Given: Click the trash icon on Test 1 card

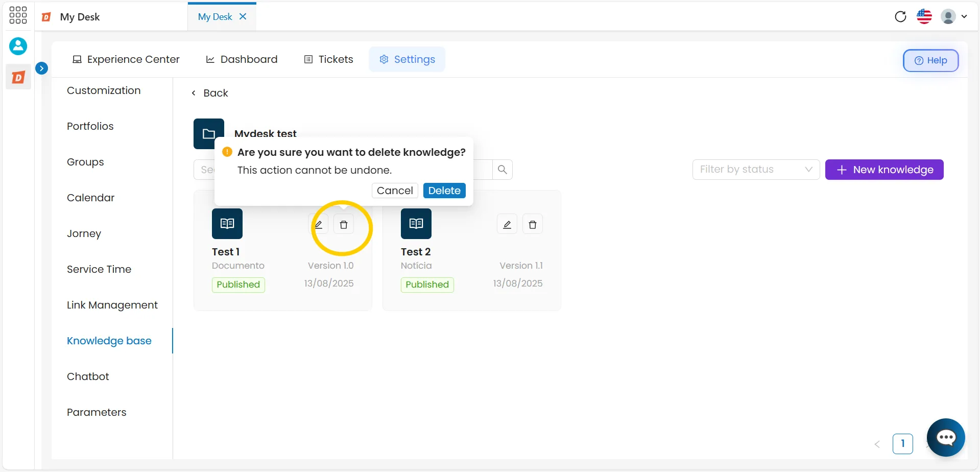Looking at the screenshot, I should (x=344, y=224).
